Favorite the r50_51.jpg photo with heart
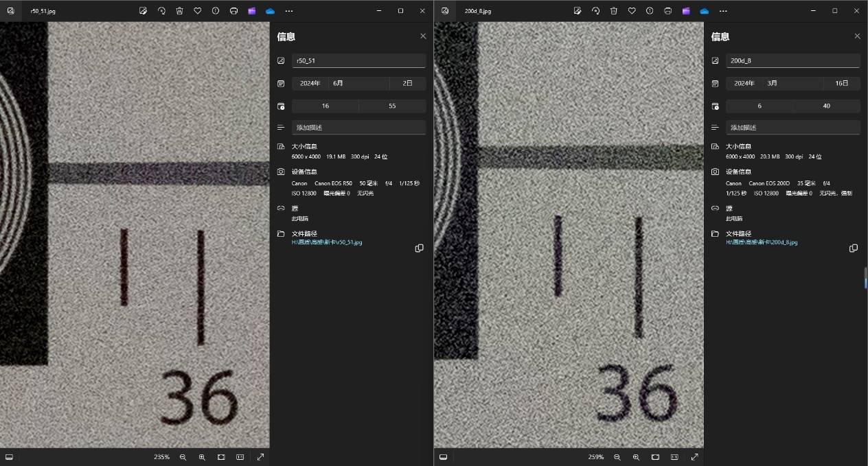Viewport: 868px width, 466px height. [x=197, y=11]
